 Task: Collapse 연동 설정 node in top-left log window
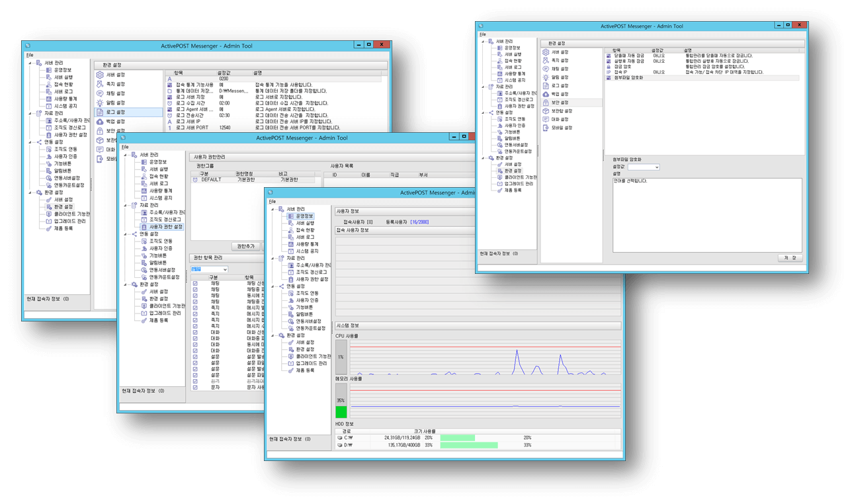tap(31, 142)
